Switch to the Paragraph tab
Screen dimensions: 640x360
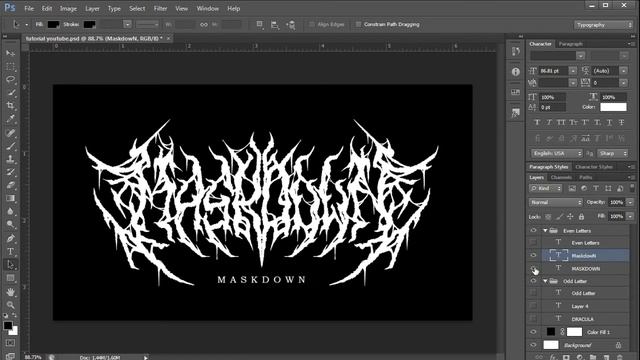571,44
